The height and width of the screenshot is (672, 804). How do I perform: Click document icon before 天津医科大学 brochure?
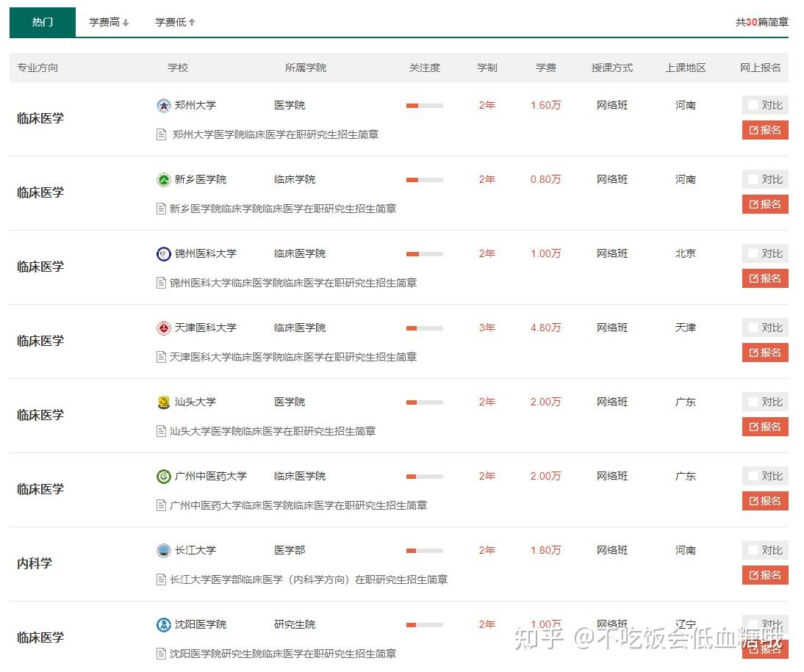(161, 357)
